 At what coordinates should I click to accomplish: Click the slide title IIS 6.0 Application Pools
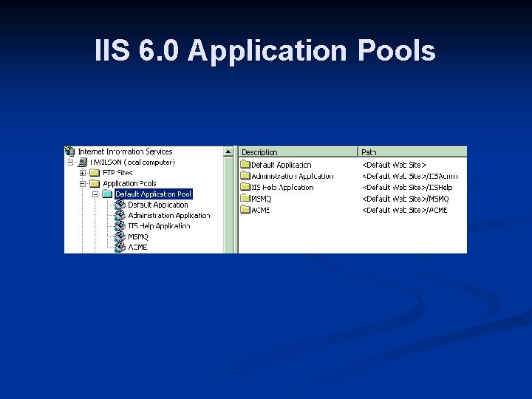coord(265,50)
